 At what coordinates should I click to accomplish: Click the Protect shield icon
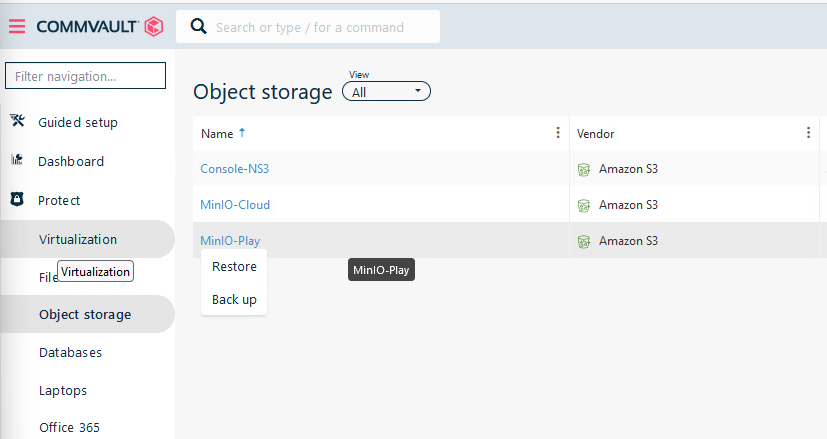[17, 200]
